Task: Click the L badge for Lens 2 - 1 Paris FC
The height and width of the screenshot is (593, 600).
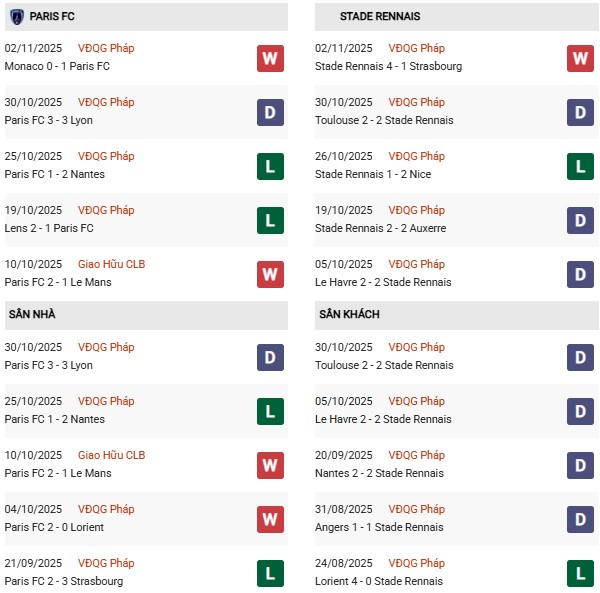Action: tap(270, 220)
